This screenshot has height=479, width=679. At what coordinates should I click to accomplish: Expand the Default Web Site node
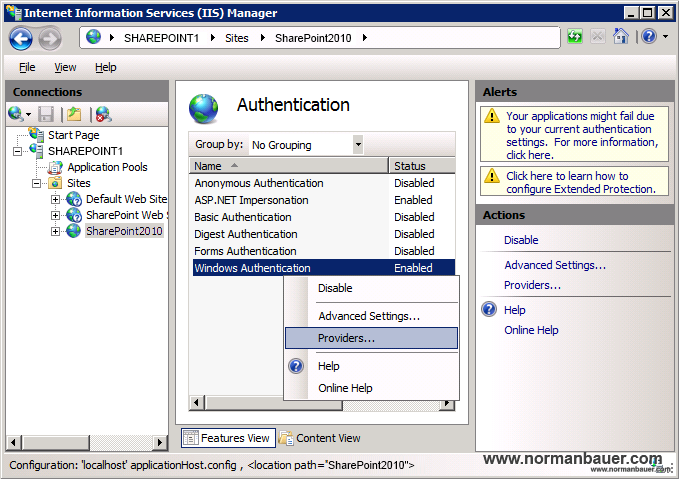pyautogui.click(x=55, y=199)
